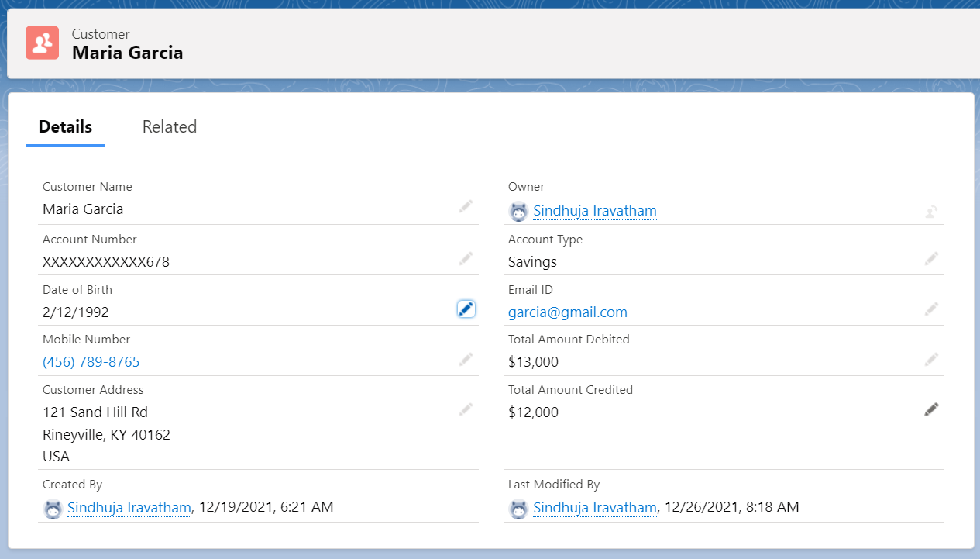The width and height of the screenshot is (980, 559).
Task: Edit Account Type pencil icon
Action: pyautogui.click(x=931, y=259)
